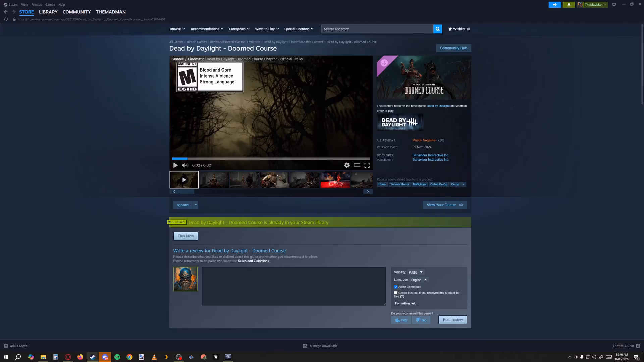Expand the Ignore button dropdown arrow
Image resolution: width=644 pixels, height=362 pixels.
196,205
